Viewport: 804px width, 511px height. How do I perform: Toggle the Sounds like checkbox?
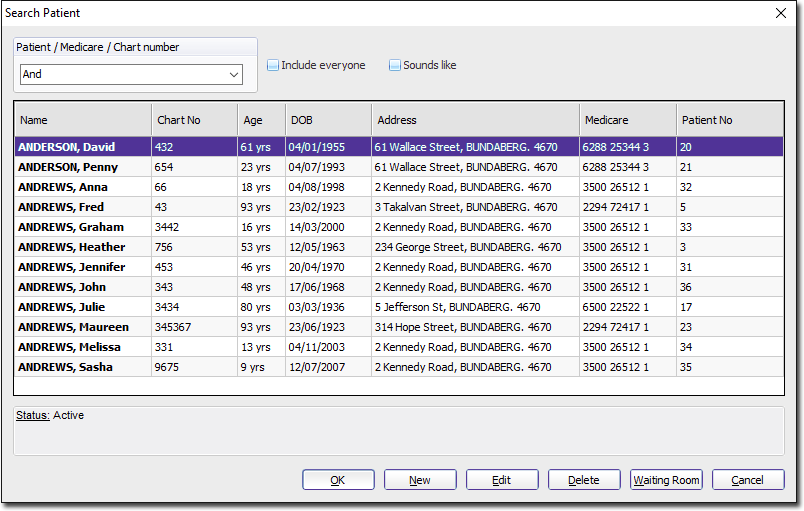point(395,66)
